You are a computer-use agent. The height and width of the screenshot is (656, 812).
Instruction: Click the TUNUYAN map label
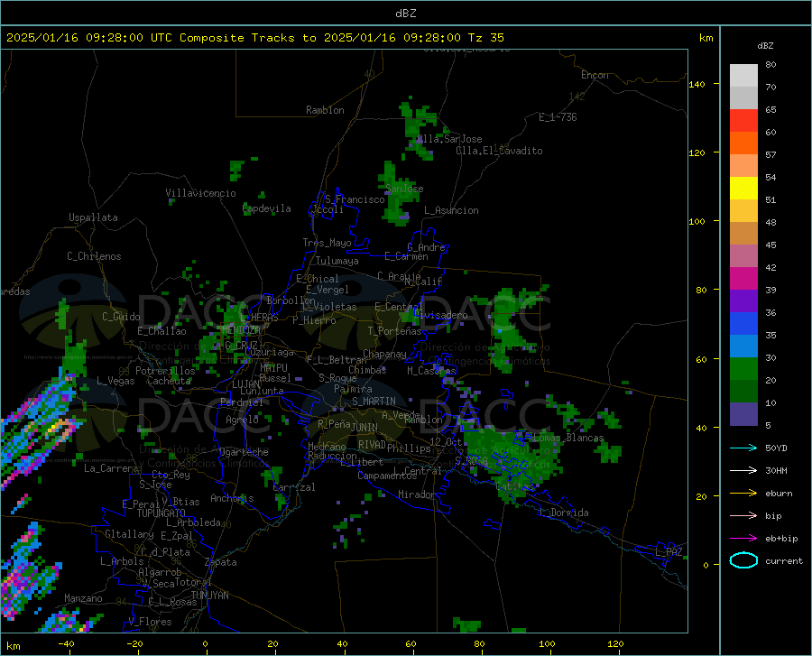(x=209, y=596)
